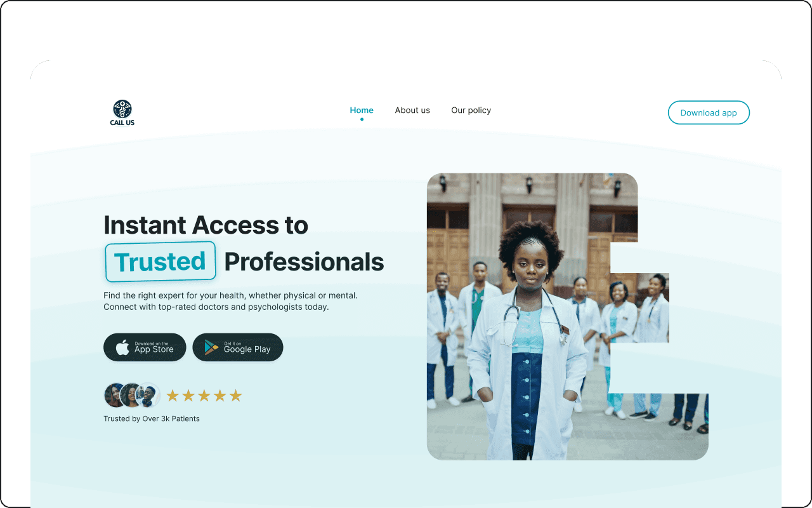Screen dimensions: 812x508
Task: Select the third gold rating star
Action: pyautogui.click(x=204, y=396)
